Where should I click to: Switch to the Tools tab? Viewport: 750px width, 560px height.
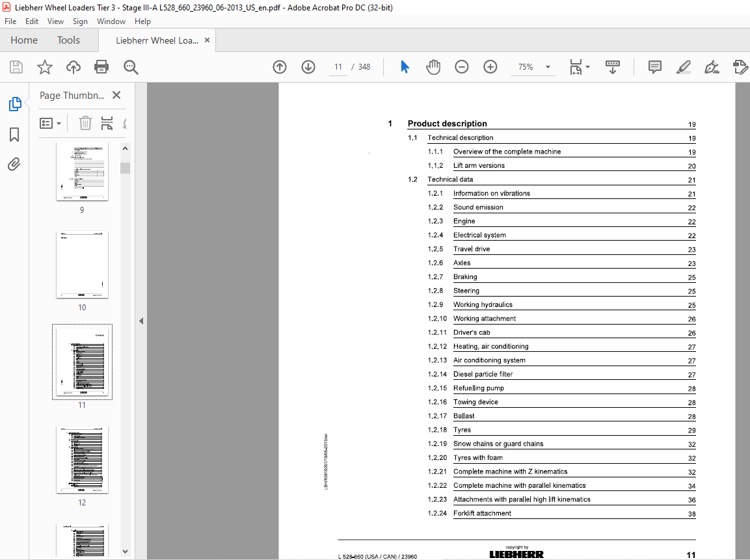68,40
